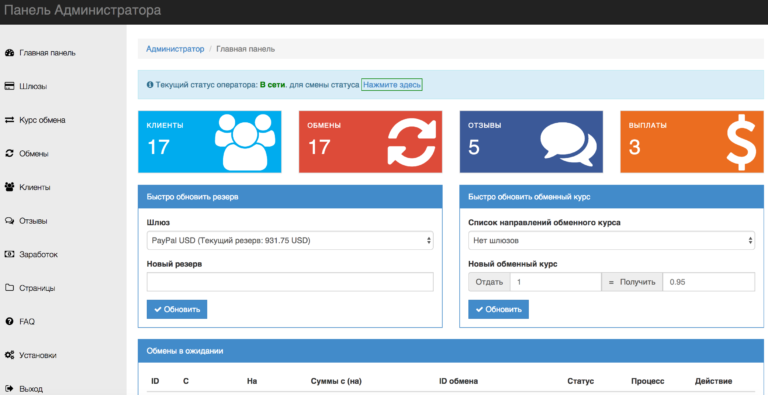Open the Шлюз PayPal USD dropdown
The width and height of the screenshot is (768, 395).
(290, 241)
